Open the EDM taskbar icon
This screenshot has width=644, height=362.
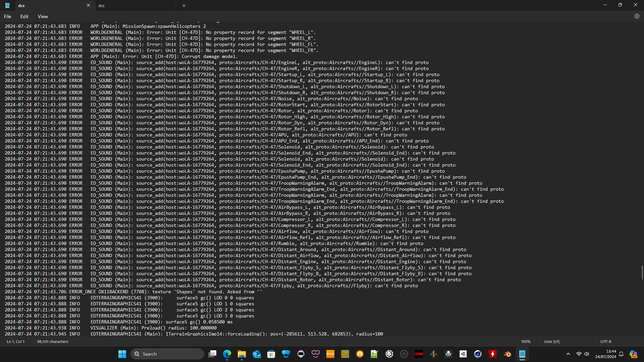click(345, 354)
